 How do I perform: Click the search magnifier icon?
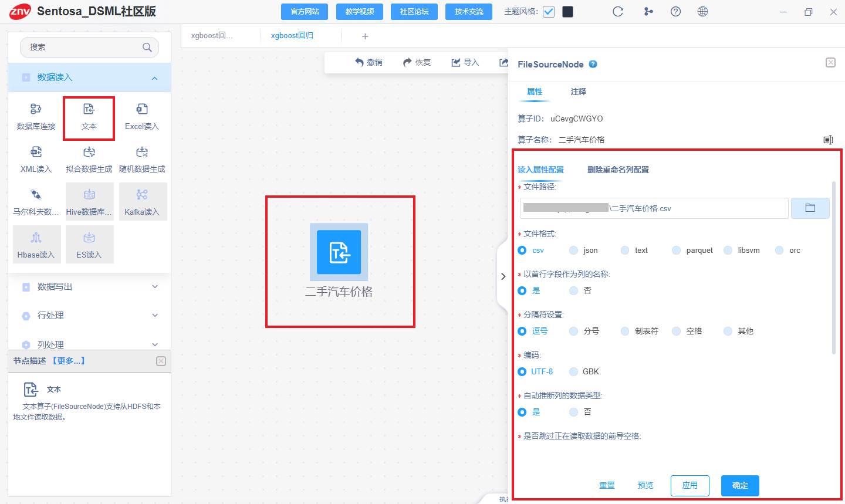(147, 48)
